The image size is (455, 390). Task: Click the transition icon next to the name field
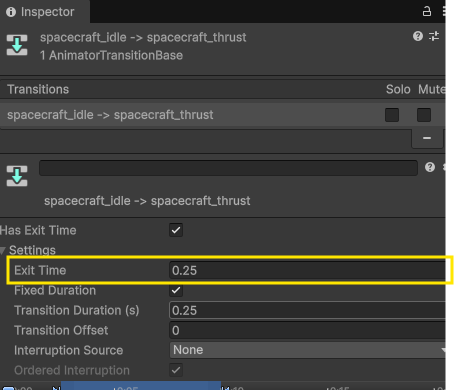pyautogui.click(x=17, y=176)
